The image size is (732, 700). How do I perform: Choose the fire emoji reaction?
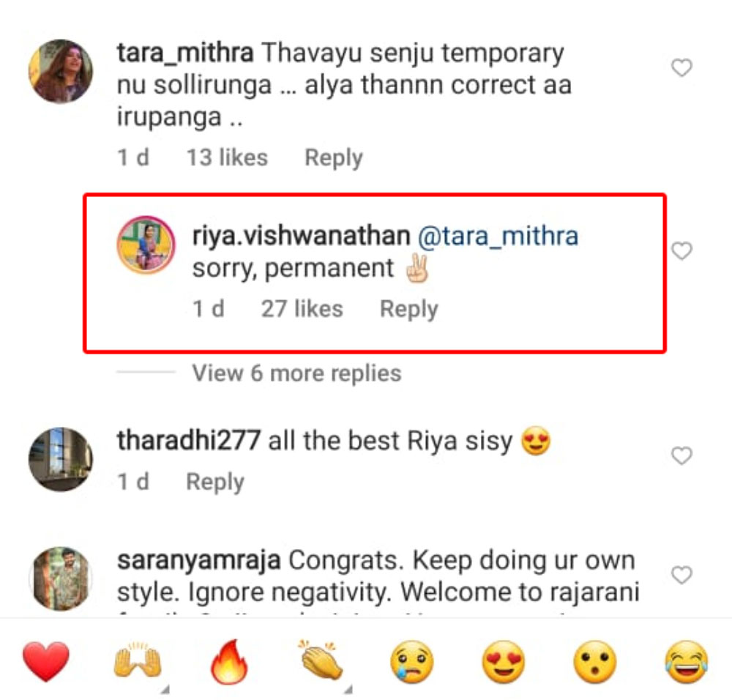pos(228,661)
